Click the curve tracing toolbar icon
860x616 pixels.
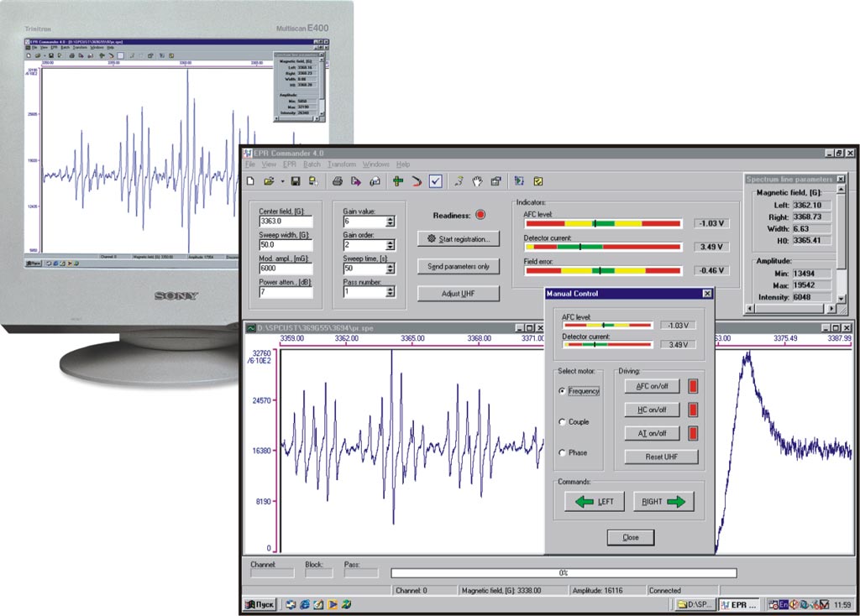point(459,180)
